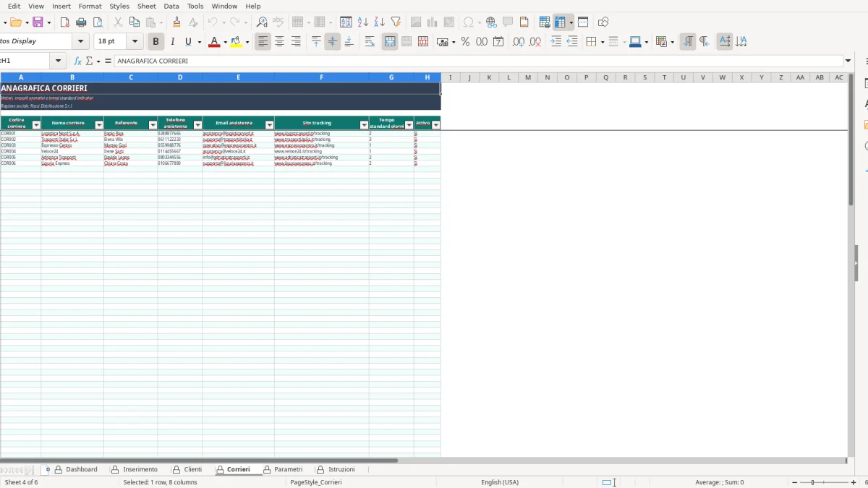868x488 pixels.
Task: Toggle Center Vertically alignment
Action: (333, 42)
